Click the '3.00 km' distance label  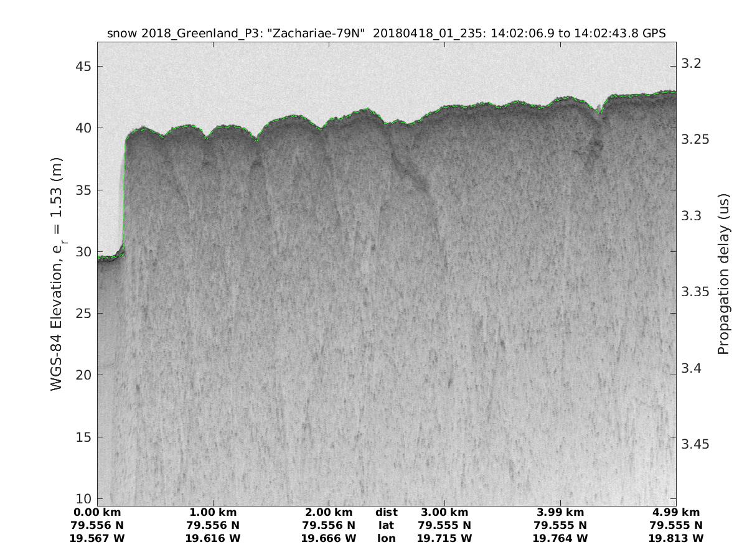[444, 512]
